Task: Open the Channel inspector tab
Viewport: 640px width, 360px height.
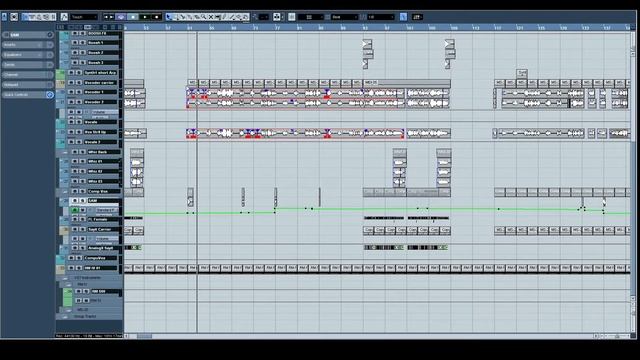Action: tap(28, 75)
